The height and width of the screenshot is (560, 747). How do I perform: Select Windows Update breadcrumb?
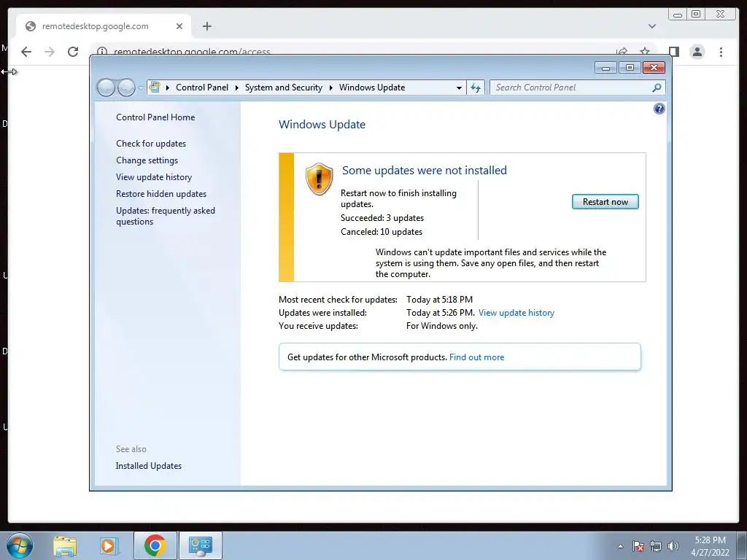372,87
